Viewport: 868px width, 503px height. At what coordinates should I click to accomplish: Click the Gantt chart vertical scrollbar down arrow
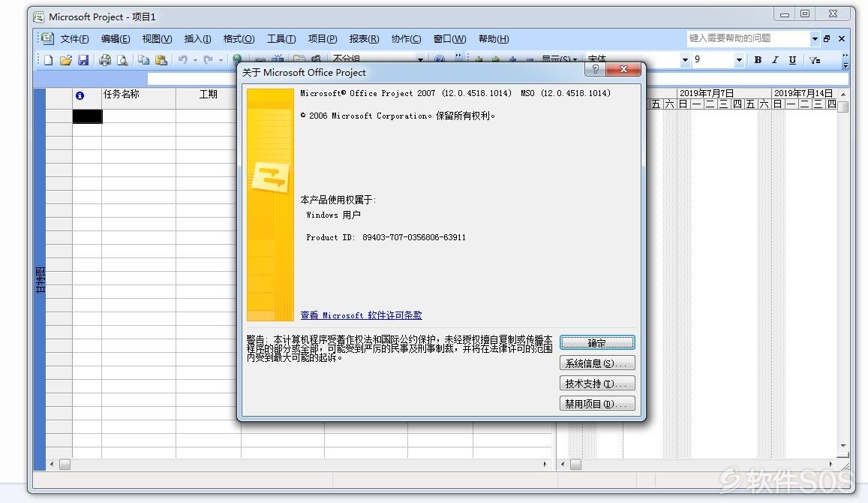click(843, 445)
